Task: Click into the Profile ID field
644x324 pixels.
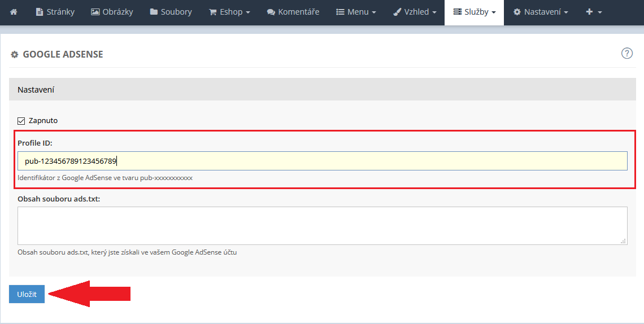Action: pos(322,161)
